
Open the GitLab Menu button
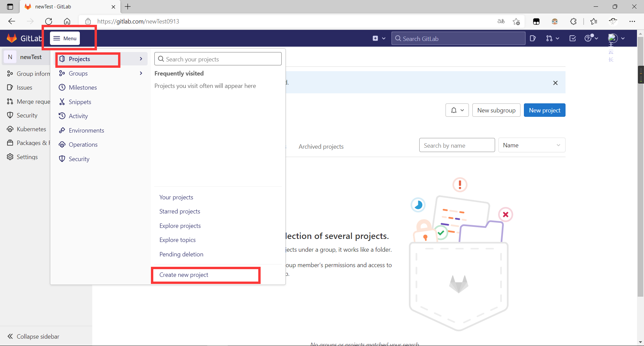pyautogui.click(x=65, y=38)
